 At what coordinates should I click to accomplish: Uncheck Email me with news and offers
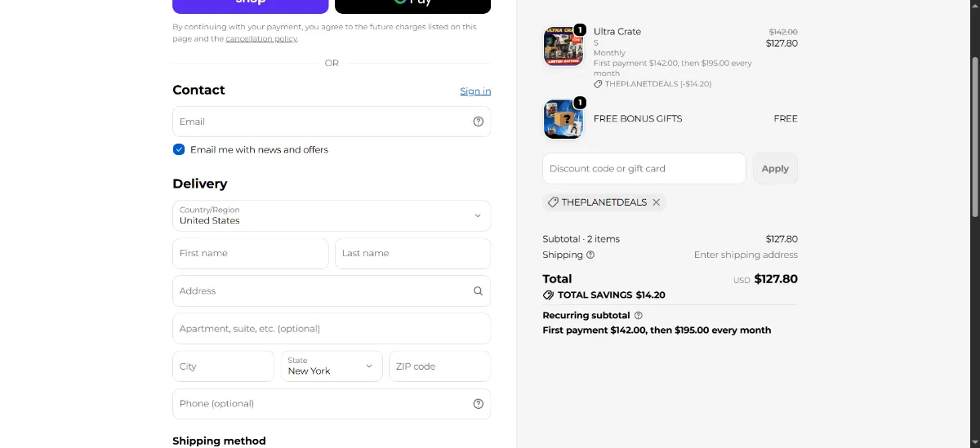[179, 149]
